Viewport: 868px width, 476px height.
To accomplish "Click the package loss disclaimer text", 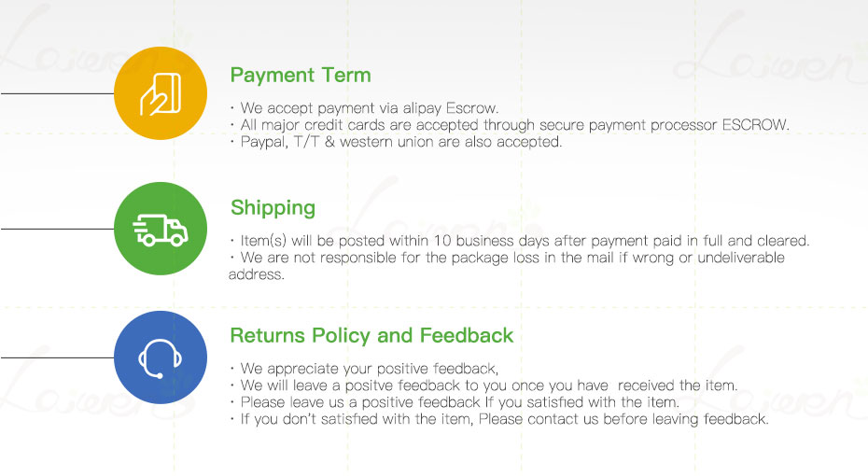I will (507, 265).
